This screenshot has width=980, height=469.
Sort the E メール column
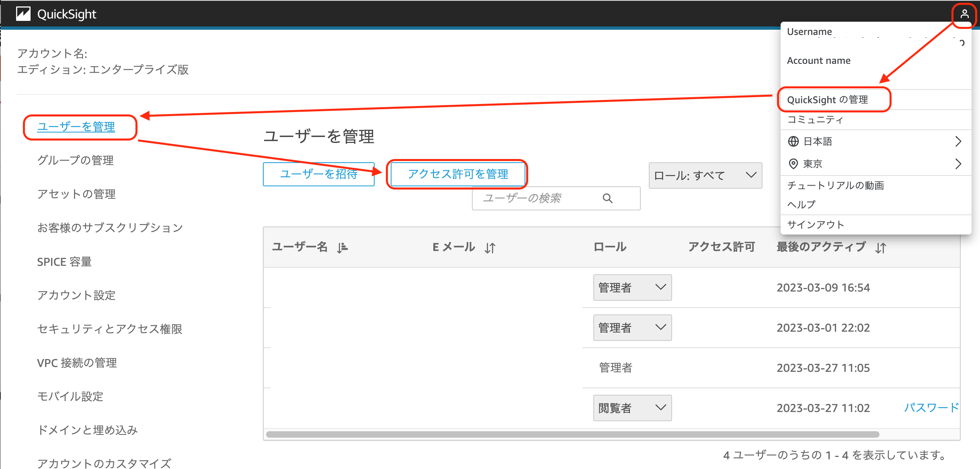(x=491, y=248)
